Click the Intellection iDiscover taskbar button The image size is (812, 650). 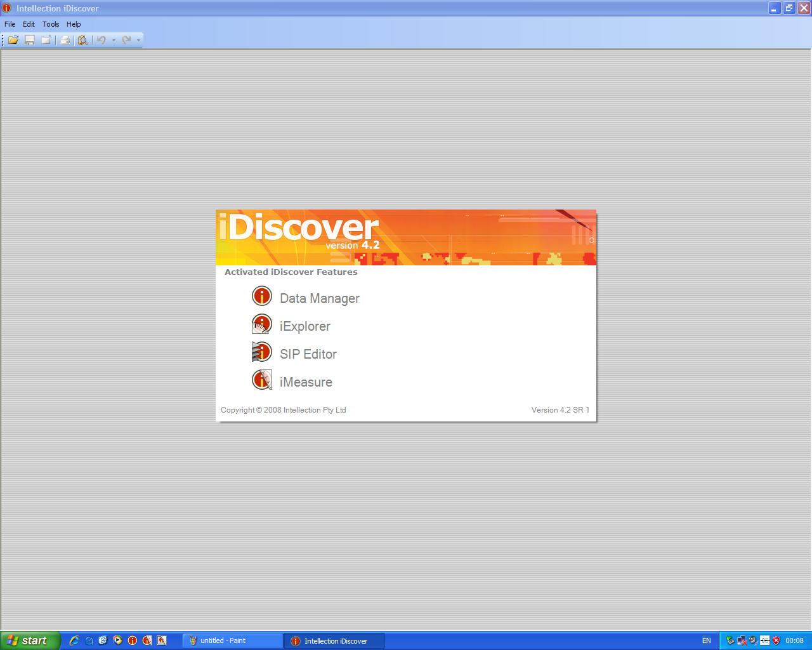pos(334,640)
